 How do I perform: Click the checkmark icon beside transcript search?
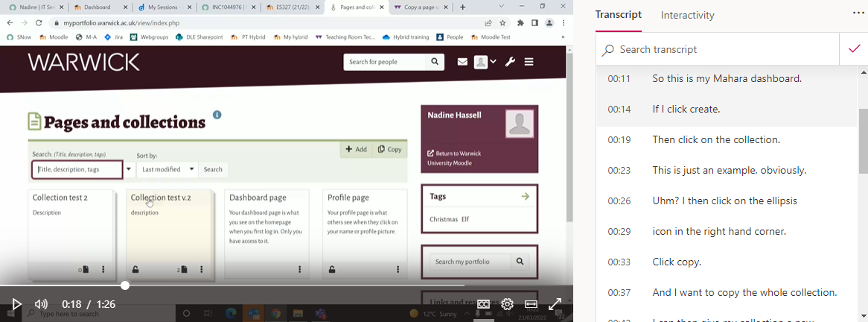click(853, 49)
